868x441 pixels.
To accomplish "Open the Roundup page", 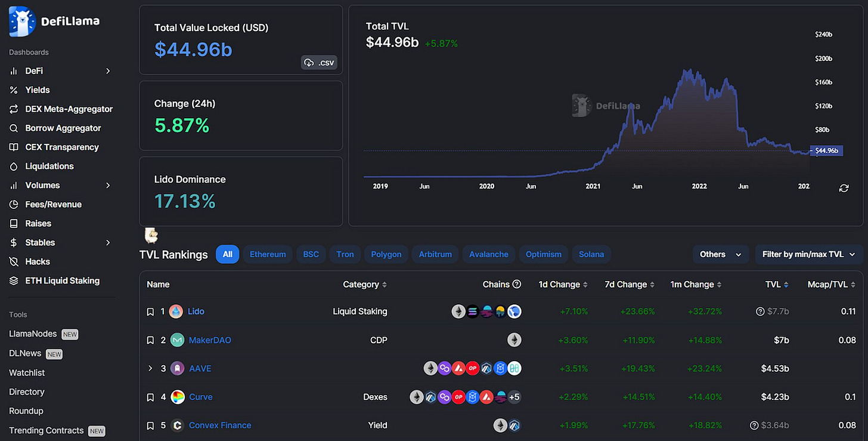I will [26, 411].
